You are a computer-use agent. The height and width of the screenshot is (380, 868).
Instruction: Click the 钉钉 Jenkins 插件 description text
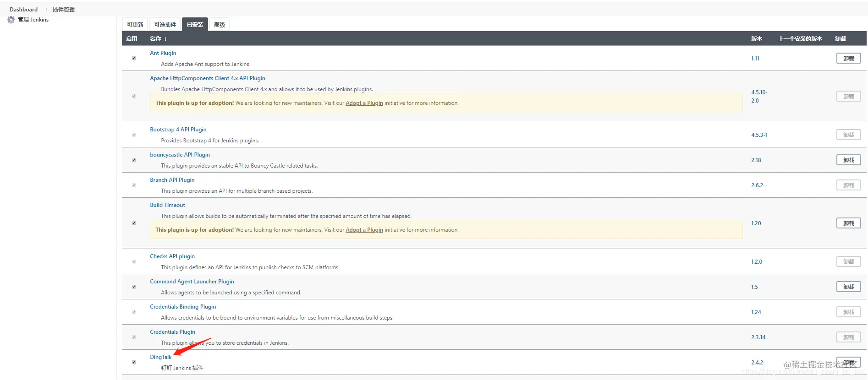coord(182,368)
